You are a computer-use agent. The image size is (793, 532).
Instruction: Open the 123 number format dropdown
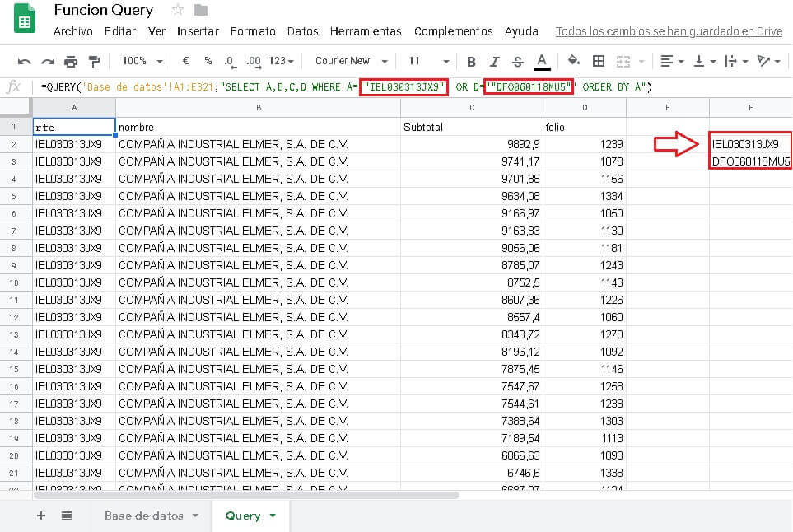point(281,61)
